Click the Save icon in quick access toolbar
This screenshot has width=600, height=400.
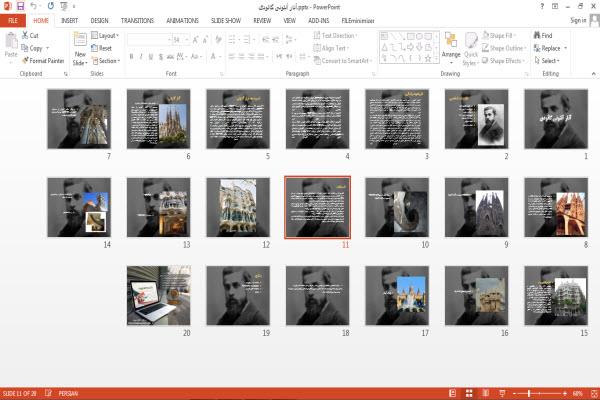click(x=20, y=6)
